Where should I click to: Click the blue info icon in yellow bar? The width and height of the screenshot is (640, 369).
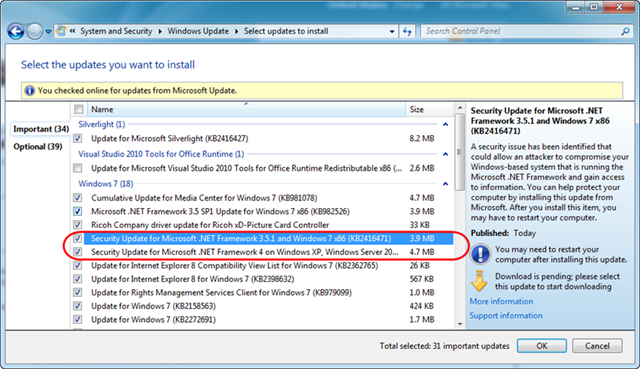coord(29,91)
